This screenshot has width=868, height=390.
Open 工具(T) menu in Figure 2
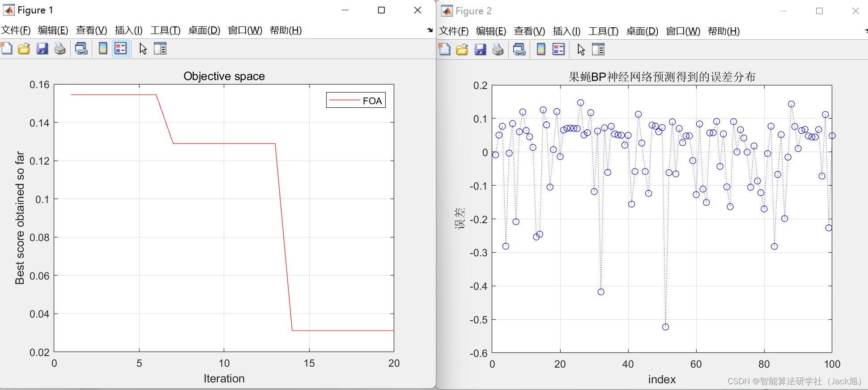(x=604, y=31)
